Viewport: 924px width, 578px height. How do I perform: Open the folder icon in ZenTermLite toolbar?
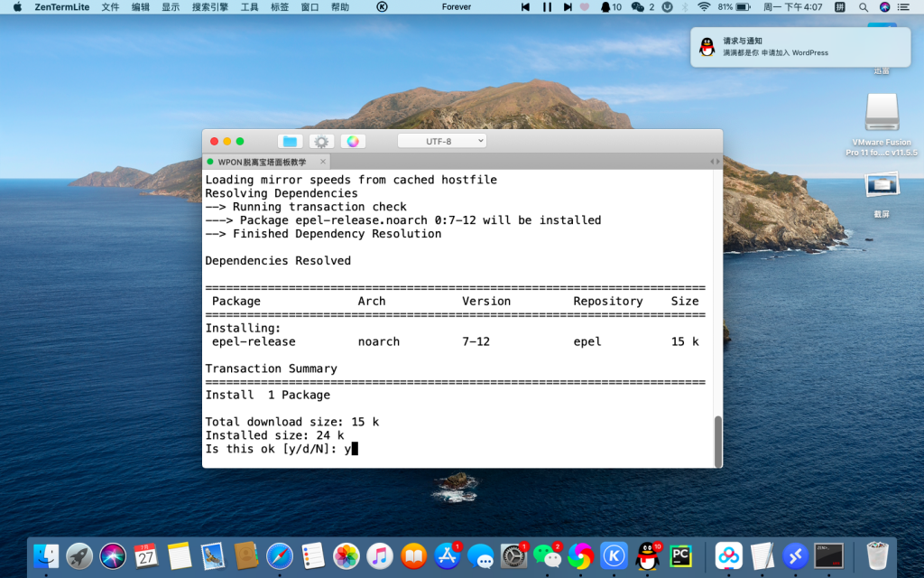[x=290, y=142]
